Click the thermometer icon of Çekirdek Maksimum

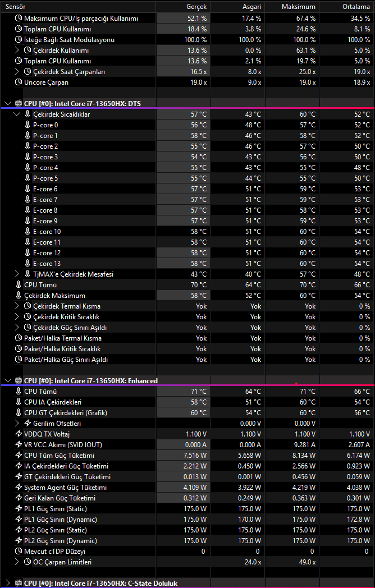[x=19, y=295]
